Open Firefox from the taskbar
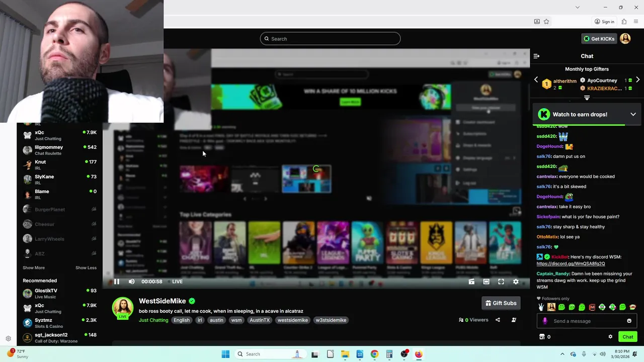Image resolution: width=644 pixels, height=362 pixels. coord(419,354)
